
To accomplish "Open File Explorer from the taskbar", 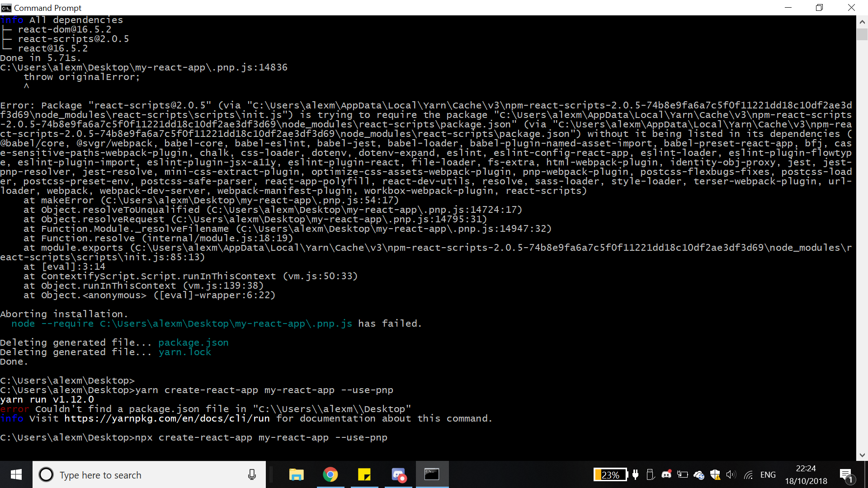I will pyautogui.click(x=296, y=474).
